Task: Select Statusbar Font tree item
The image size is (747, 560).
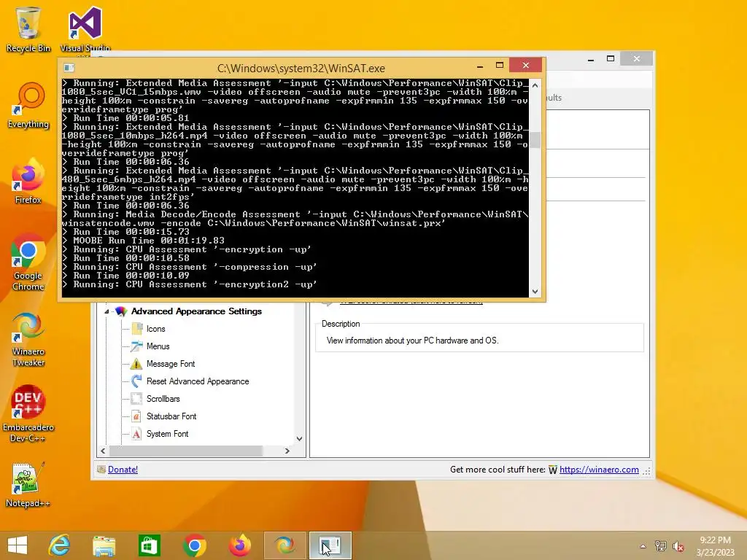Action: point(171,416)
